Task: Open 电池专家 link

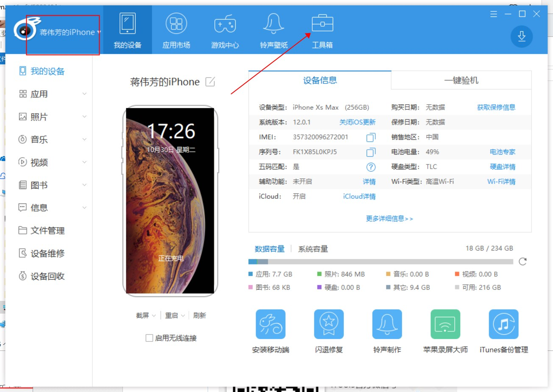Action: (503, 152)
